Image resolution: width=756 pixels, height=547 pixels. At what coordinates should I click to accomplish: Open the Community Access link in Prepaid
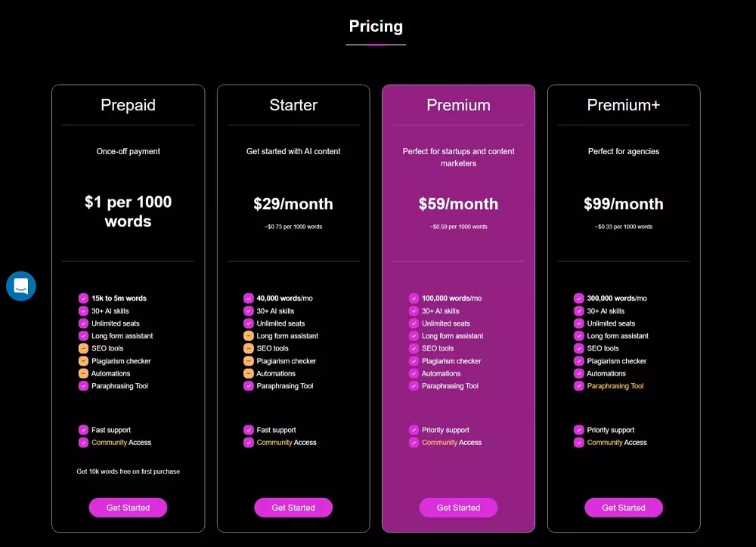[122, 443]
